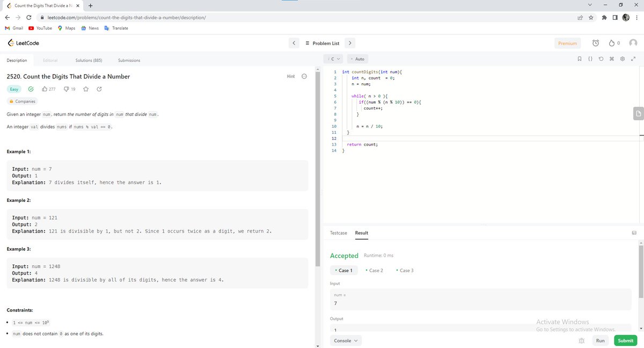Open the News bookmark
644x348 pixels.
coord(90,28)
